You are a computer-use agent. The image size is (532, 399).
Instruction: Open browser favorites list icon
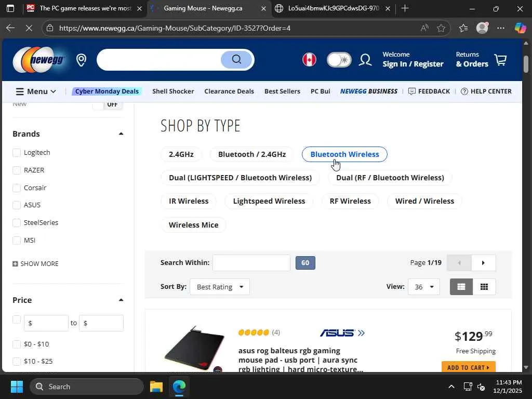click(x=463, y=28)
